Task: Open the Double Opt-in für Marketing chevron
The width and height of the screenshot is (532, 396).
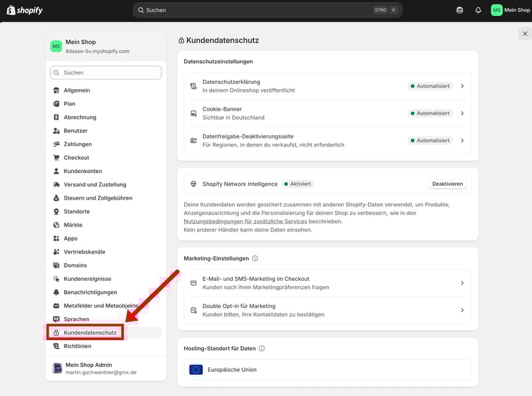Action: click(x=462, y=309)
